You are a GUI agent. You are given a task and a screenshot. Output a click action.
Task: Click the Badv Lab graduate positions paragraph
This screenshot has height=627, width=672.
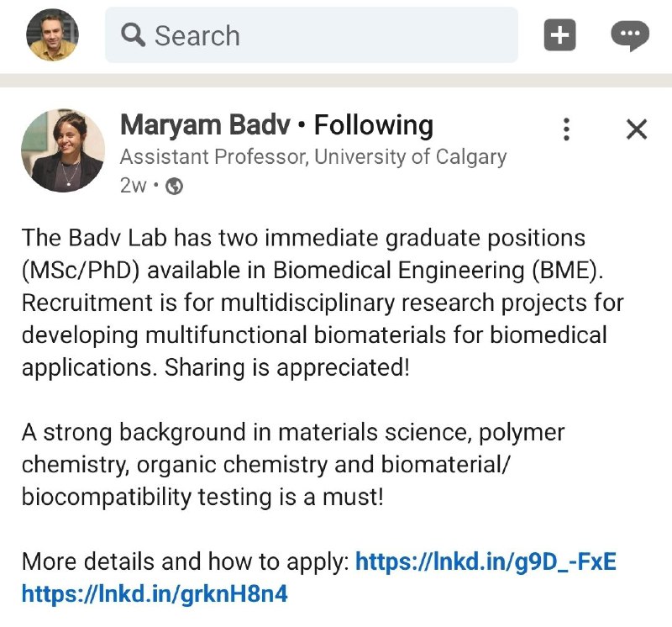[x=323, y=303]
